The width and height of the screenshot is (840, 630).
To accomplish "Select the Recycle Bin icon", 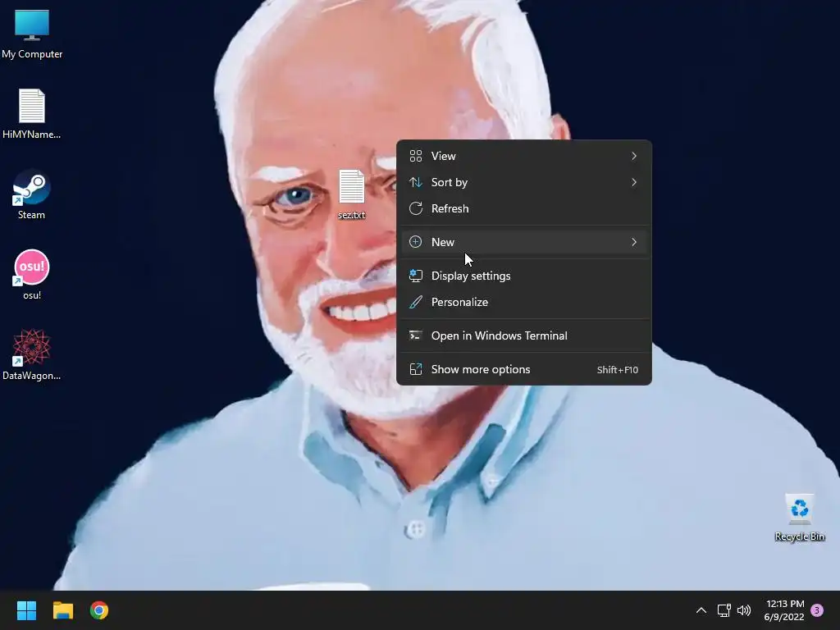I will [799, 517].
